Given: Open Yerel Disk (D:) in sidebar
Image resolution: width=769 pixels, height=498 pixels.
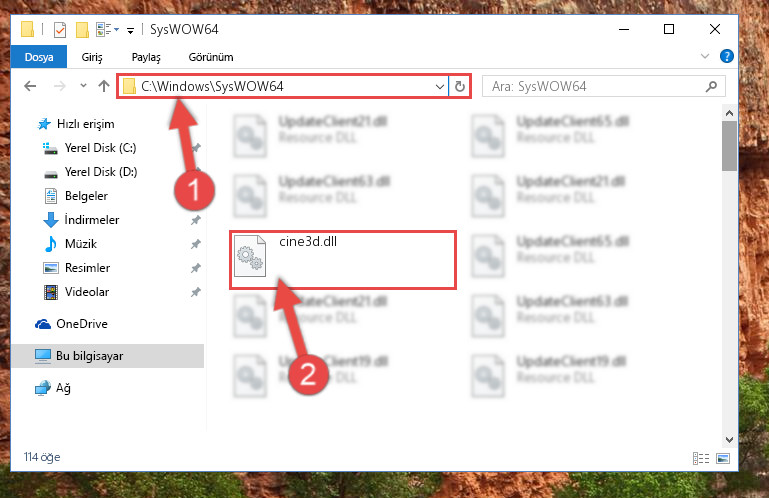Looking at the screenshot, I should point(101,172).
